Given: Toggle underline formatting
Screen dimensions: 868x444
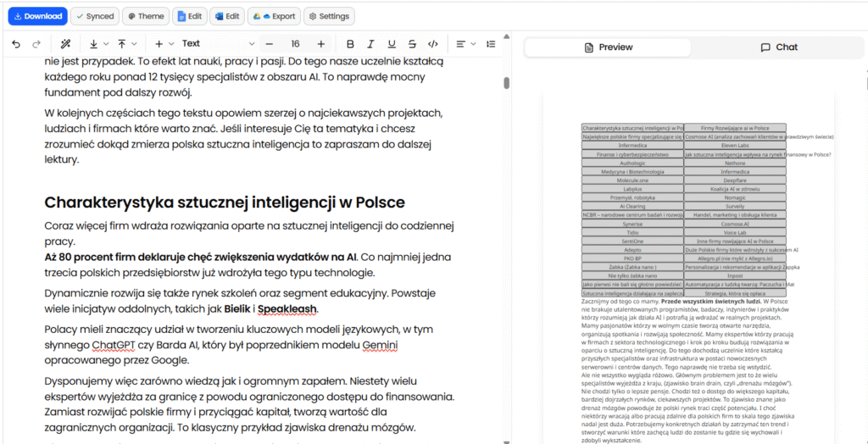Looking at the screenshot, I should (x=392, y=44).
